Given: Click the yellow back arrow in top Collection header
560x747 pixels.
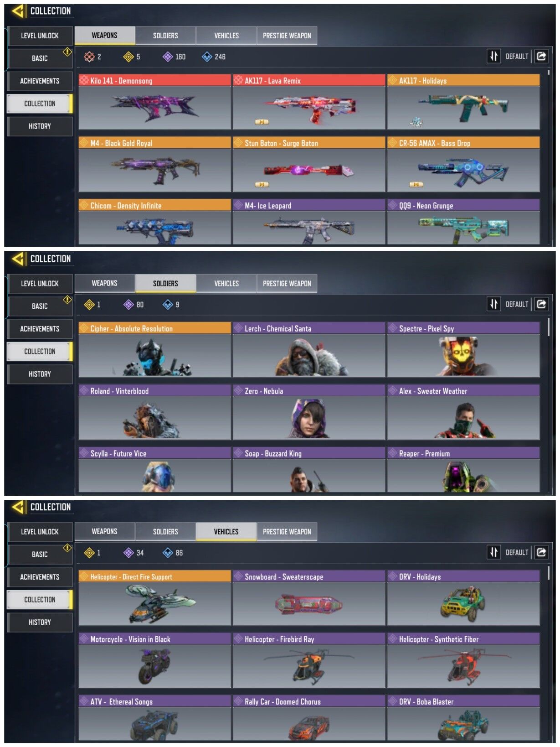Looking at the screenshot, I should pyautogui.click(x=18, y=11).
